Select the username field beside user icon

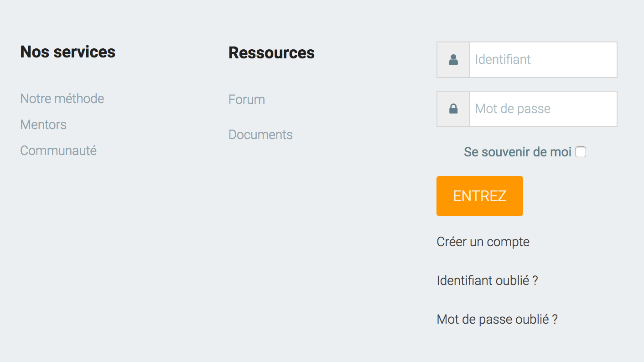point(543,60)
